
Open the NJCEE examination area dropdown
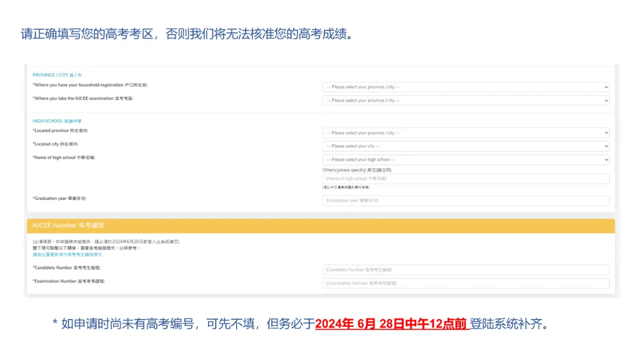466,101
